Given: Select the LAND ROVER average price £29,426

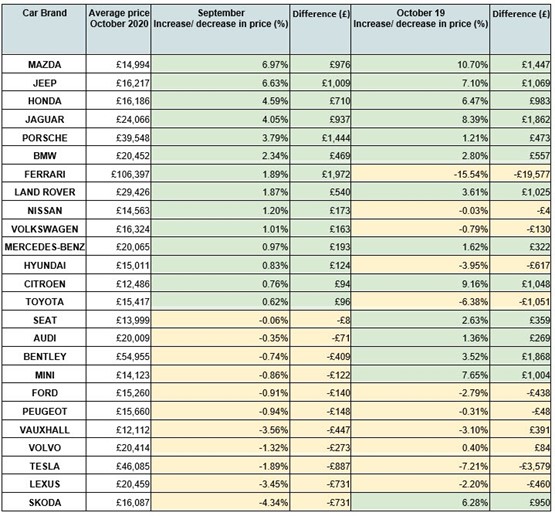Looking at the screenshot, I should pos(118,192).
